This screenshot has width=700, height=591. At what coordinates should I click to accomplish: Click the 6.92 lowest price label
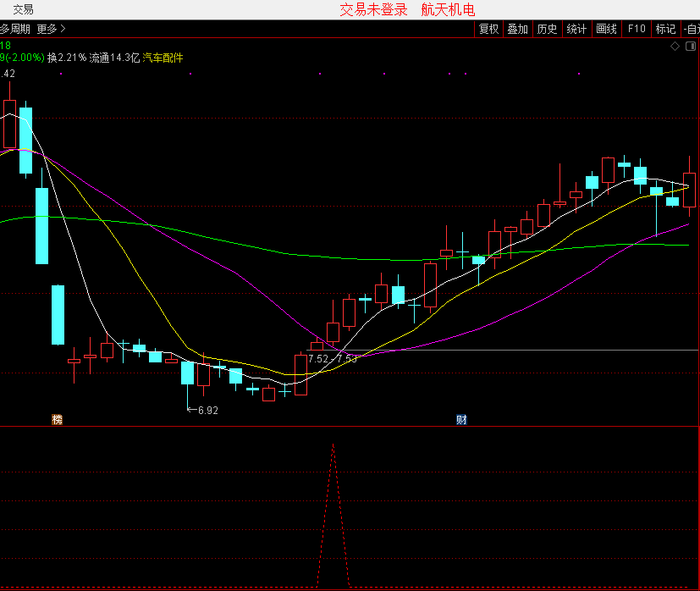pyautogui.click(x=207, y=411)
